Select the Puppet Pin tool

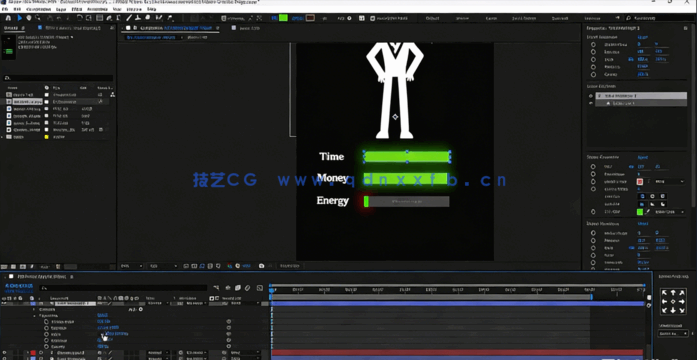[x=169, y=18]
